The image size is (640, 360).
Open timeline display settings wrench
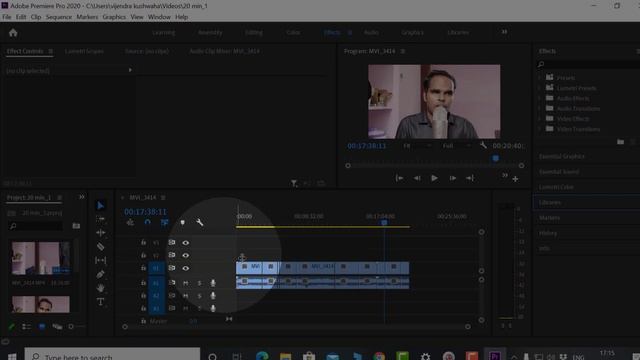tap(200, 222)
